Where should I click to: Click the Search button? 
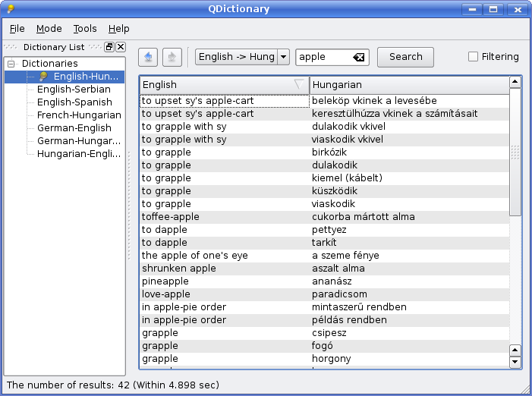[405, 57]
